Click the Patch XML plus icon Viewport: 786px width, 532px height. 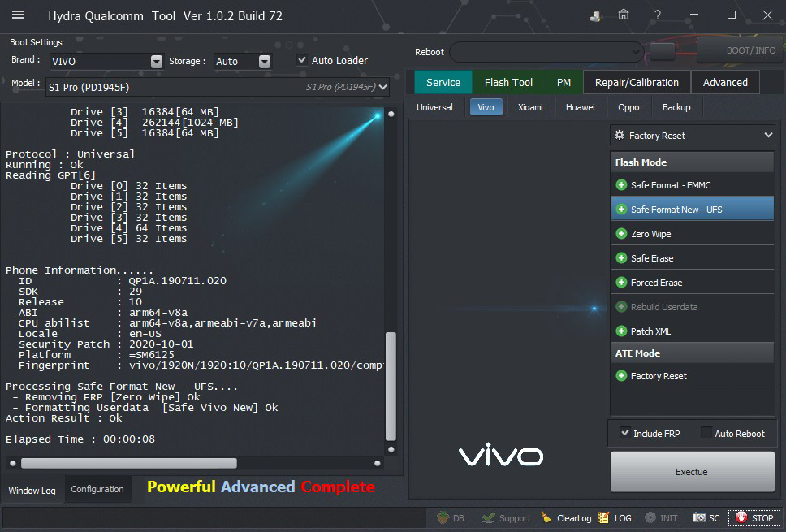(x=621, y=331)
